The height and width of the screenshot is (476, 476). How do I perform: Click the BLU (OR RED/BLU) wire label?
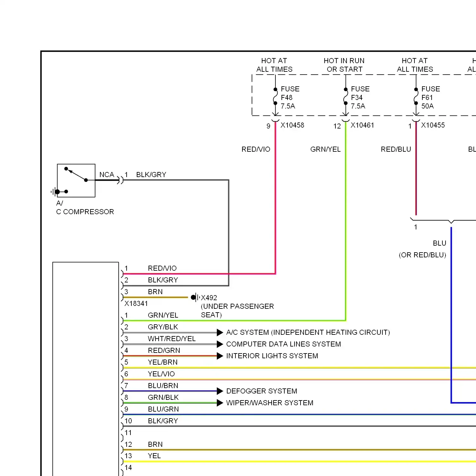click(x=422, y=249)
